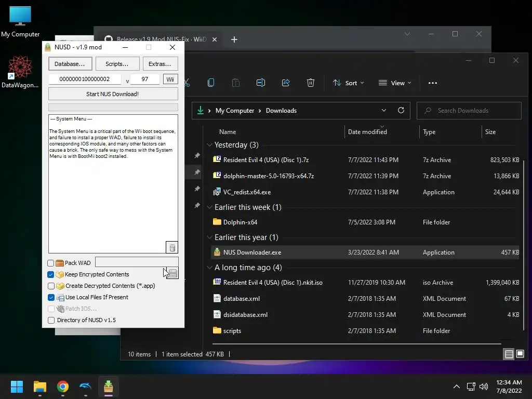
Task: Show hidden system tray icons chevron
Action: point(457,387)
